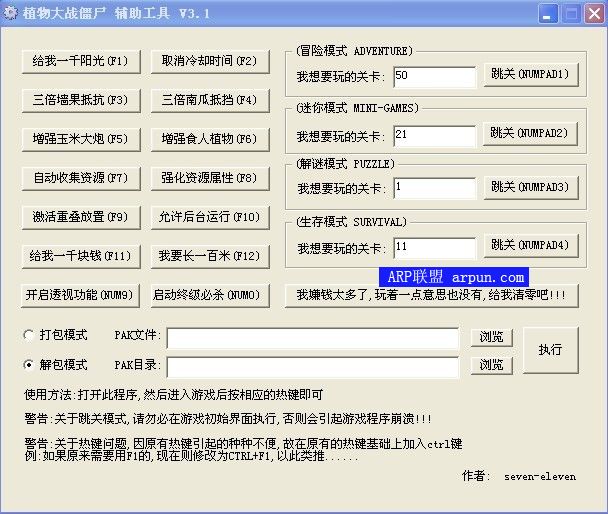Click author name seven-eleven
This screenshot has height=514, width=608.
(x=540, y=476)
